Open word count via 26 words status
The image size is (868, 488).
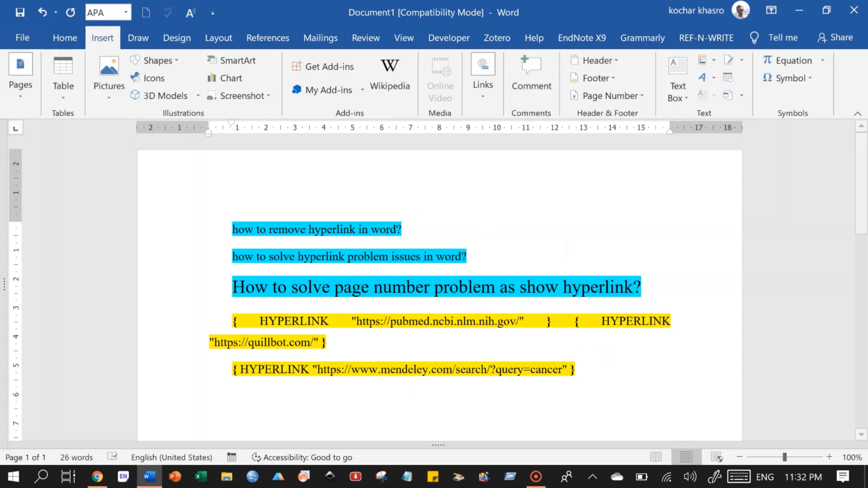[x=76, y=457]
